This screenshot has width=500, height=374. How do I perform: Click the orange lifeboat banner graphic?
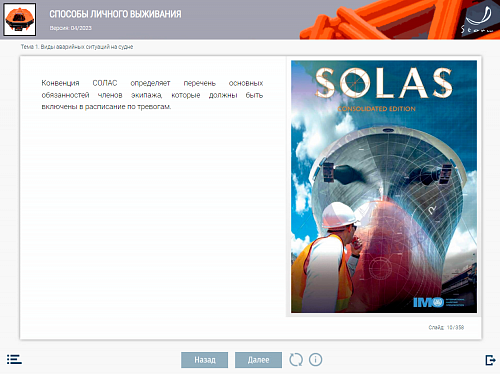[x=380, y=20]
